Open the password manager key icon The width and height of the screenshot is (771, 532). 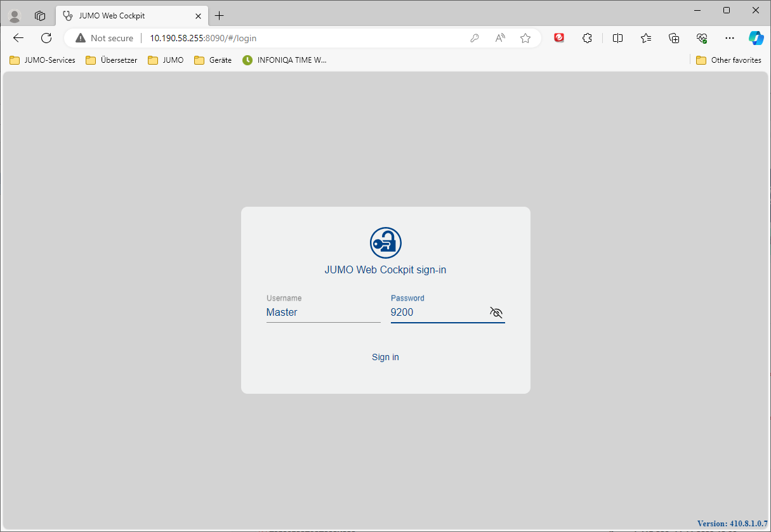point(474,38)
